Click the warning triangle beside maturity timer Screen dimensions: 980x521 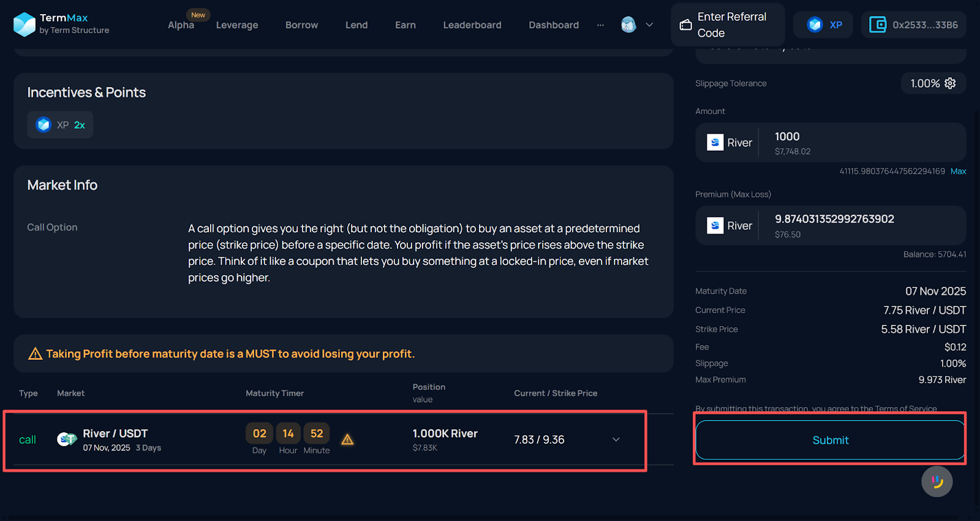click(347, 439)
